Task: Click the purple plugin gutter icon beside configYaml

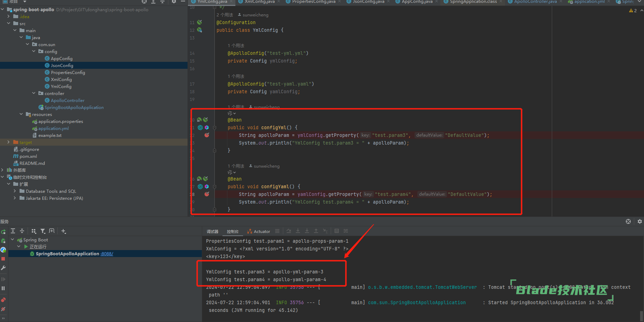Action: [x=206, y=186]
